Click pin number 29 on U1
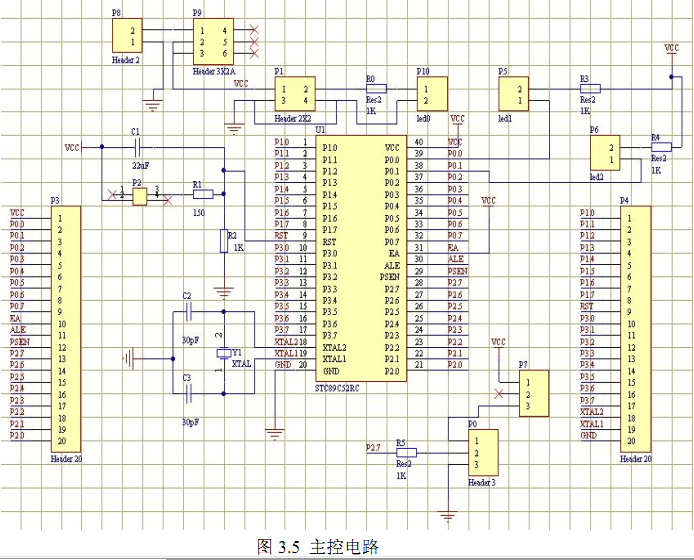This screenshot has height=560, width=694. [419, 271]
